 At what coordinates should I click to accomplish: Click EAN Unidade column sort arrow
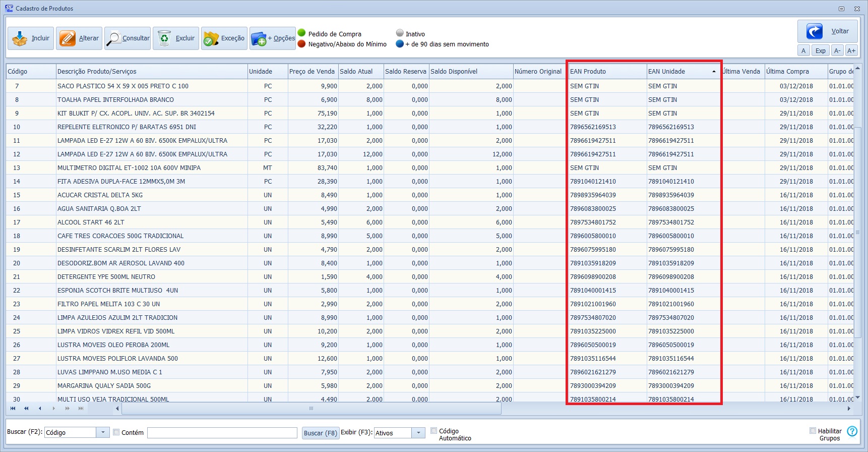tap(714, 72)
